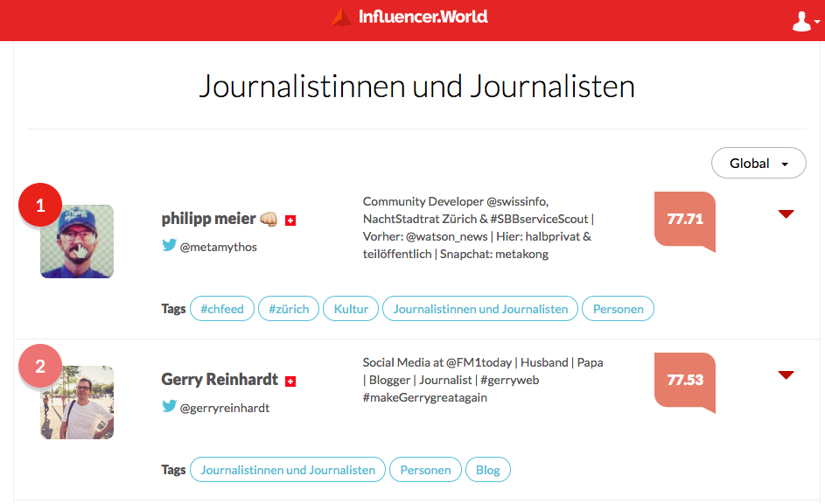Click Gerry Reinhardt's Journalistinnen und Journalisten tag
Image resolution: width=825 pixels, height=504 pixels.
coord(288,470)
